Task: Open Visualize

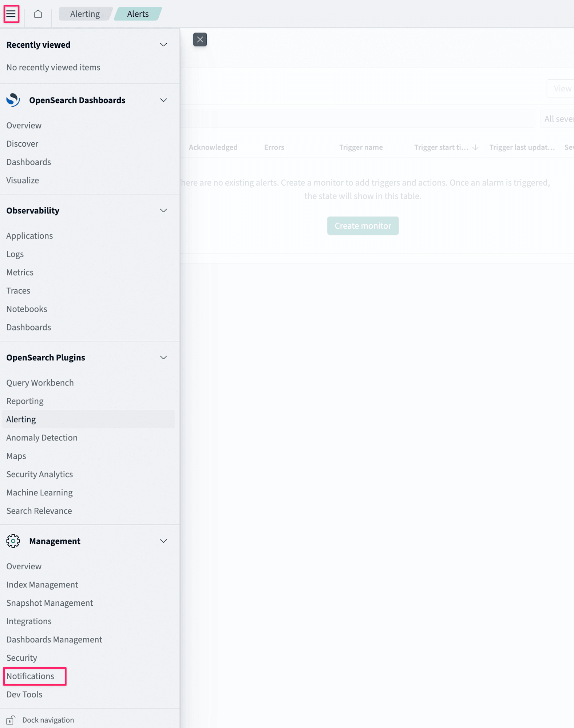Action: (x=23, y=180)
